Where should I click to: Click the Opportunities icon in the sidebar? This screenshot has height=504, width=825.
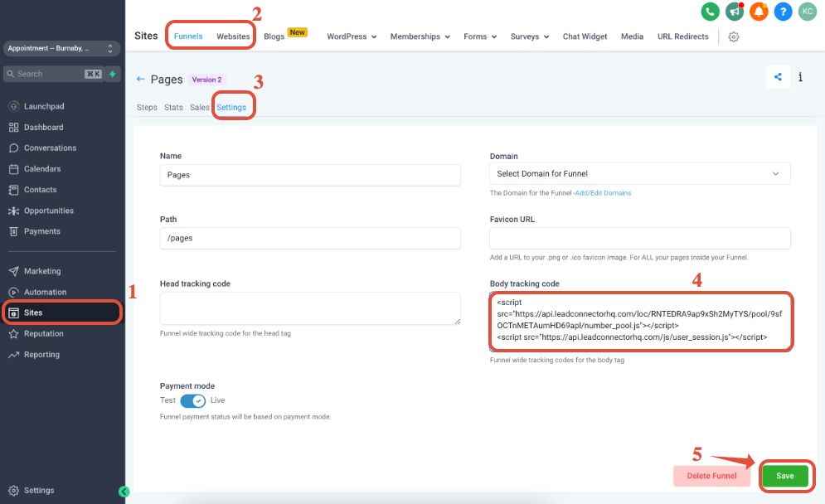point(13,211)
